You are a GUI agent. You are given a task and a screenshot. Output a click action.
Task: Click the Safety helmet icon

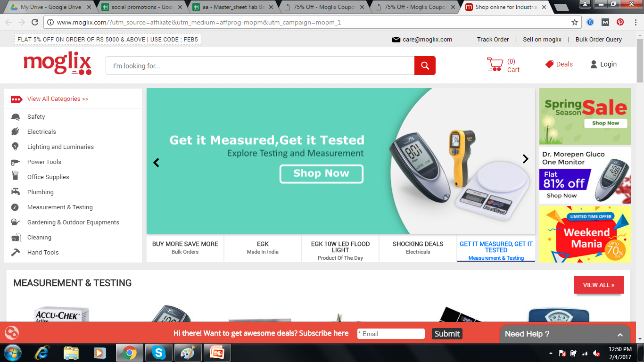(16, 117)
